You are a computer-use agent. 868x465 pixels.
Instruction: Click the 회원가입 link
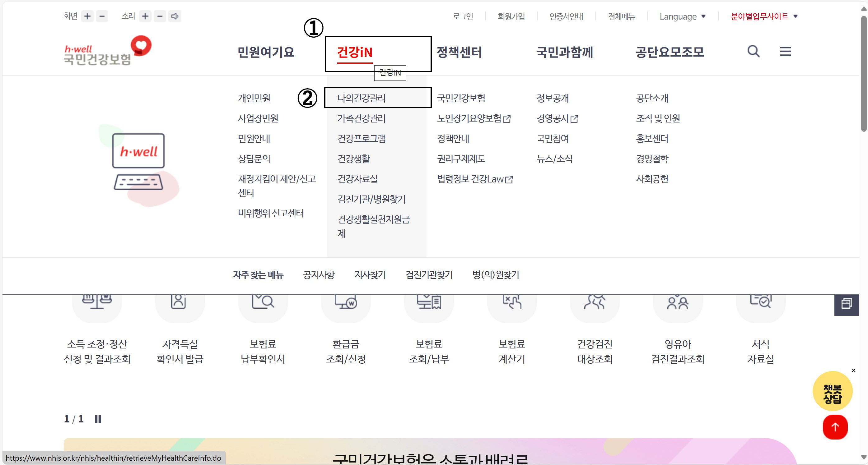(x=511, y=16)
